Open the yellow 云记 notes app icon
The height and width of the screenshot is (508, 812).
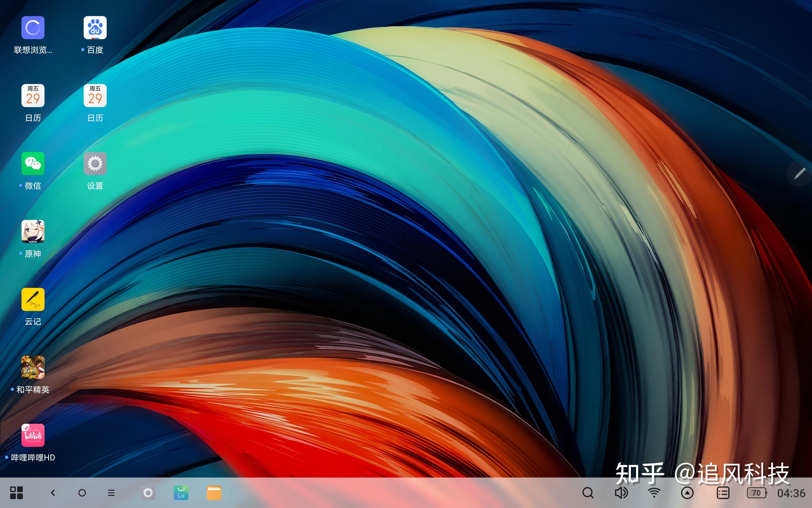(33, 299)
